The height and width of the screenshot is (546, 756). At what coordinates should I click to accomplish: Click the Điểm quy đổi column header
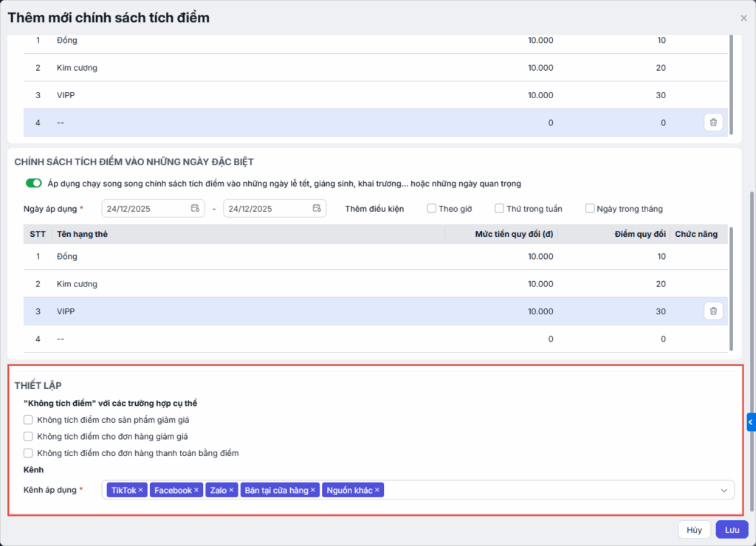(x=640, y=234)
